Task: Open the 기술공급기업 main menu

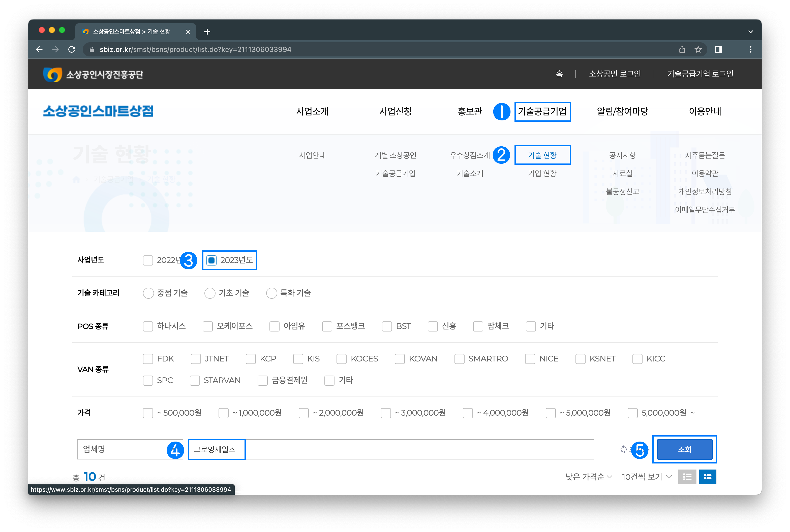Action: pos(542,112)
